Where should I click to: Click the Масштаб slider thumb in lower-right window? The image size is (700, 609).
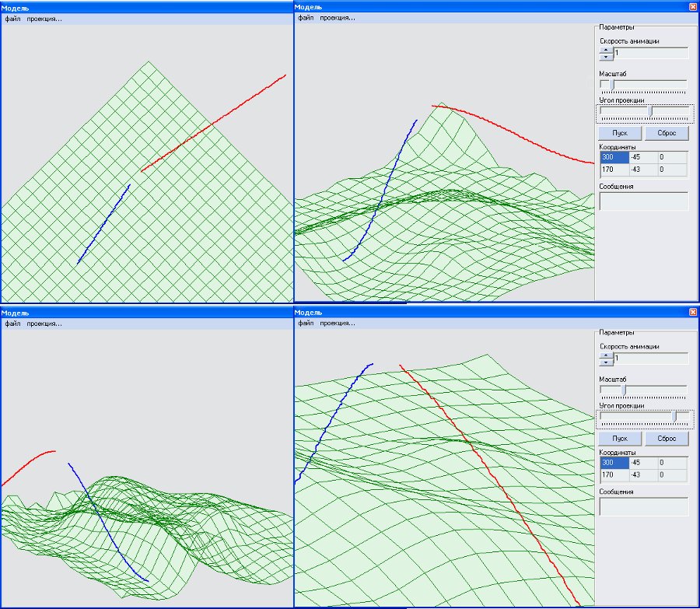coord(624,390)
